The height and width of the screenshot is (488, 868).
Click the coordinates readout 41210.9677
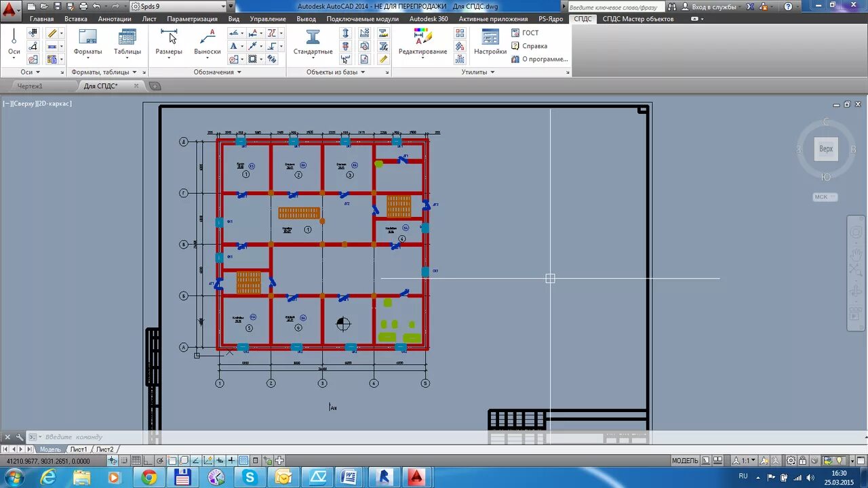[47, 461]
